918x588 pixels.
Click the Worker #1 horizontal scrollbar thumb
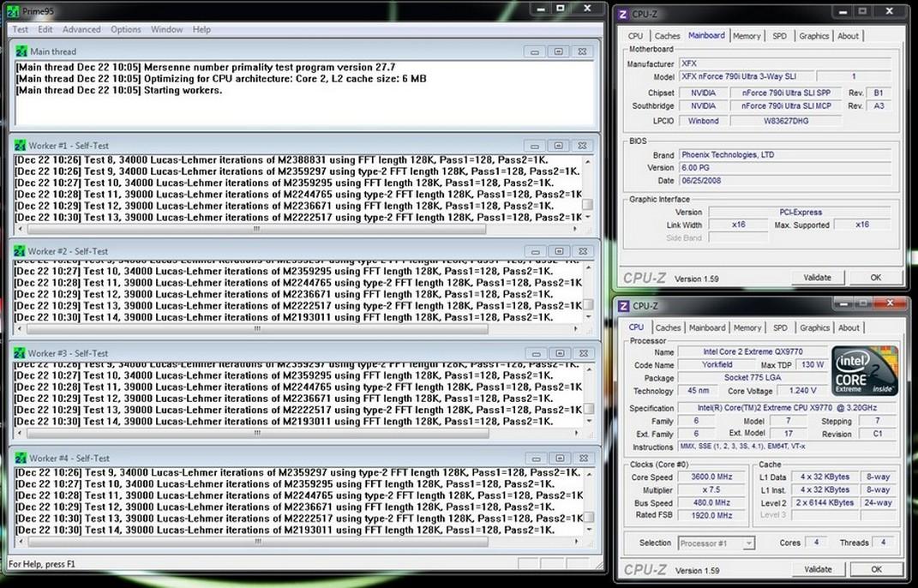(255, 229)
